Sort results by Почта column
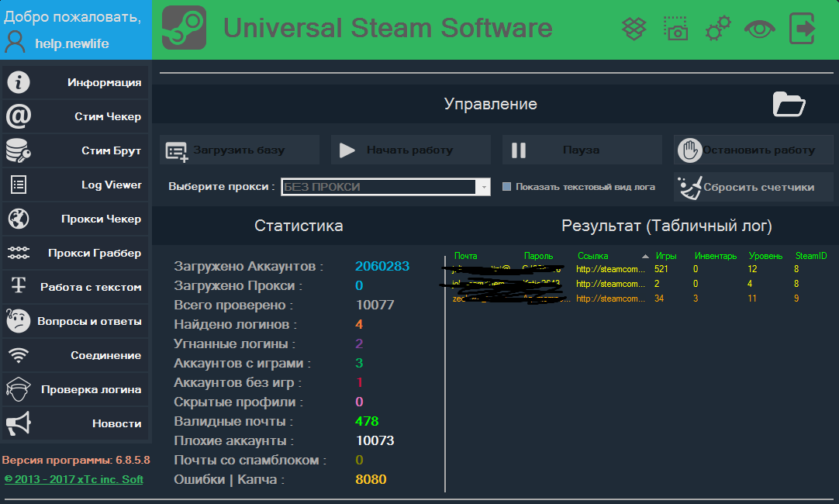This screenshot has height=504, width=839. coord(465,256)
